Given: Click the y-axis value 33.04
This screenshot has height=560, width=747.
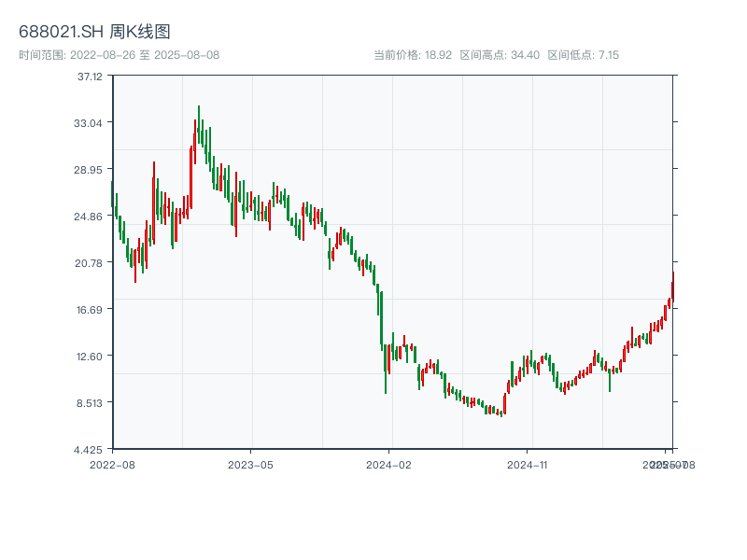Looking at the screenshot, I should pos(88,123).
